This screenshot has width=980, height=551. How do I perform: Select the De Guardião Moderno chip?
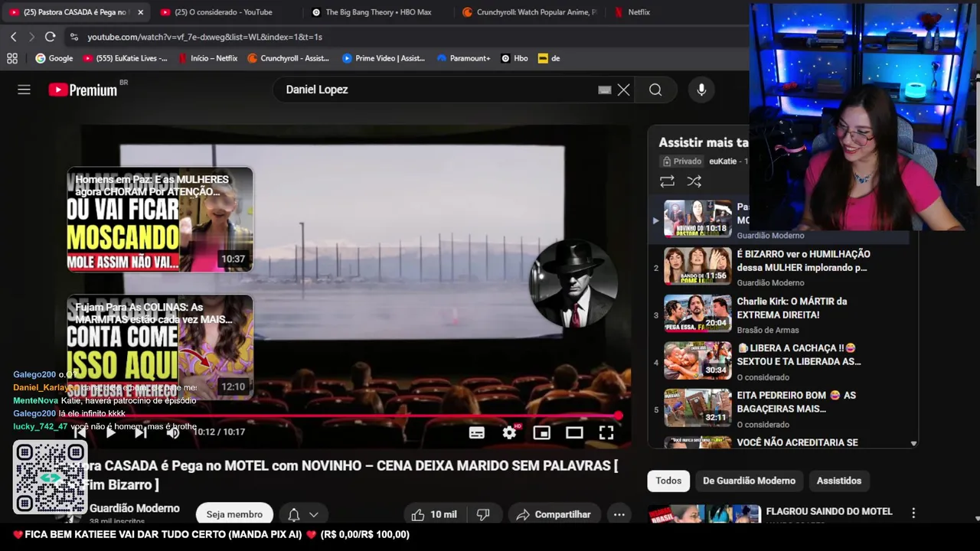[749, 481]
